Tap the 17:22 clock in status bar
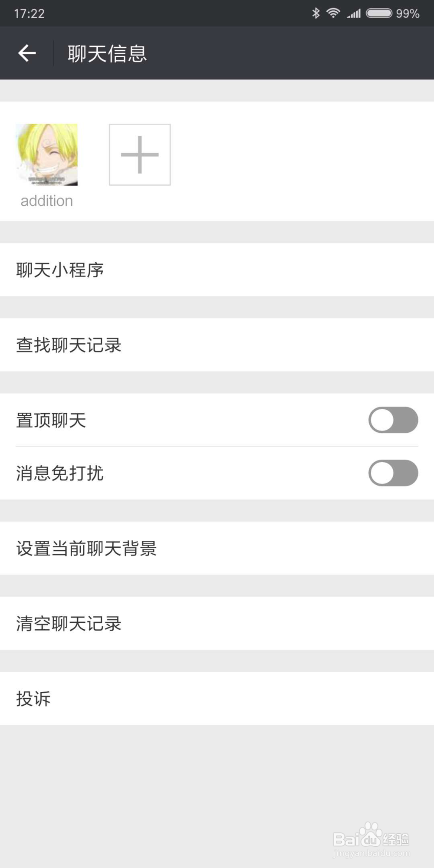The width and height of the screenshot is (434, 868). coord(29,13)
